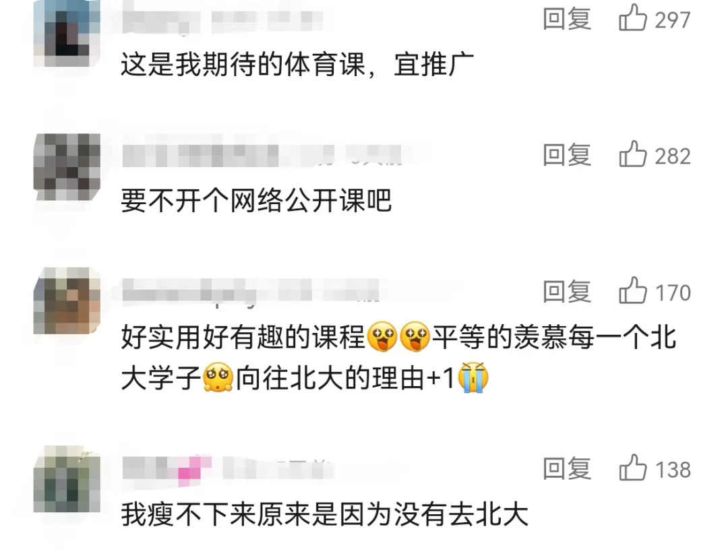Image resolution: width=728 pixels, height=560 pixels.
Task: Tap crying emoji after 理由+1
Action: click(473, 377)
